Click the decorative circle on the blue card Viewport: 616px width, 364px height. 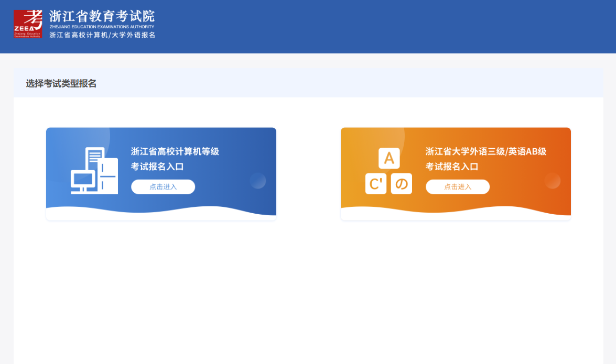coord(258,181)
